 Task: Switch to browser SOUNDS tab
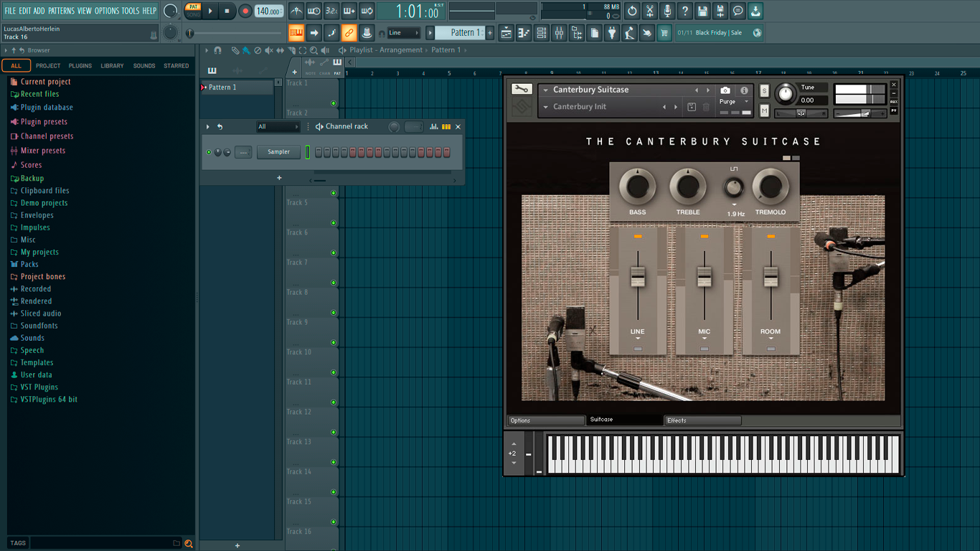(x=144, y=65)
